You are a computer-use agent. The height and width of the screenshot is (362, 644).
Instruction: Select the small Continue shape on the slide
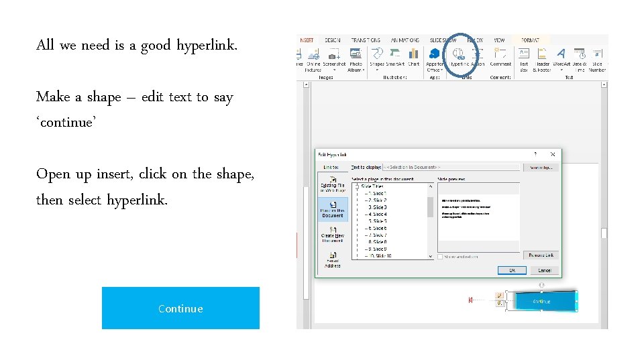(x=542, y=301)
